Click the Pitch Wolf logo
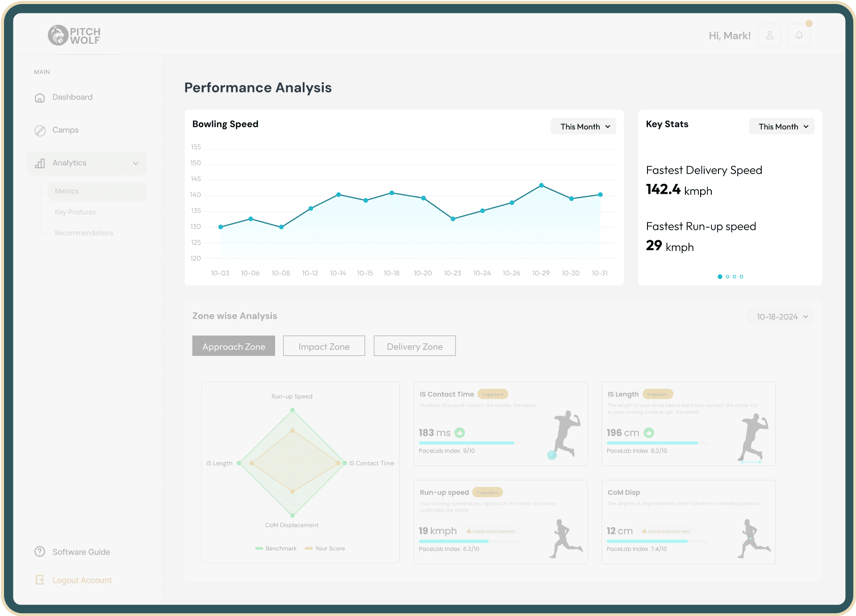The image size is (856, 616). coord(74,35)
